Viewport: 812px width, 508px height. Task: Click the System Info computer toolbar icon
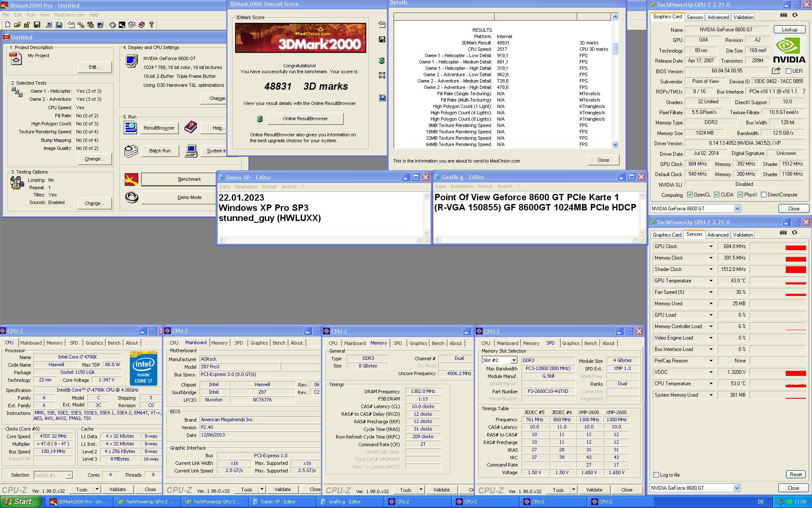[49, 25]
